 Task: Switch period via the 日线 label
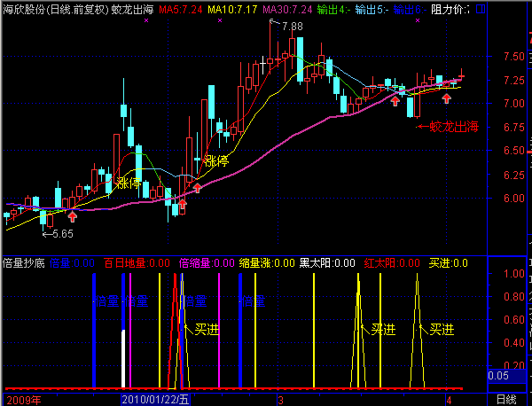506,400
